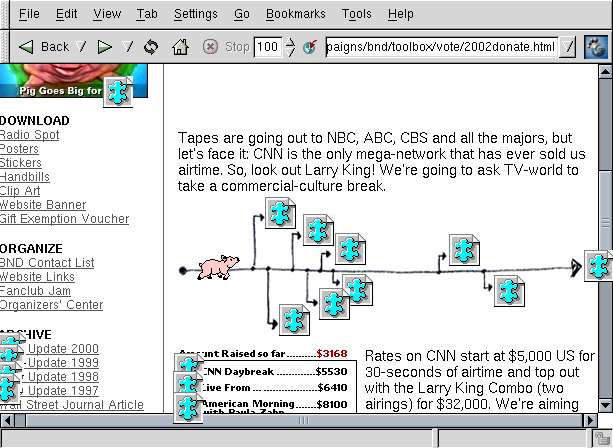613x448 pixels.
Task: Click the $5530 CNN Daybreak price
Action: point(332,371)
